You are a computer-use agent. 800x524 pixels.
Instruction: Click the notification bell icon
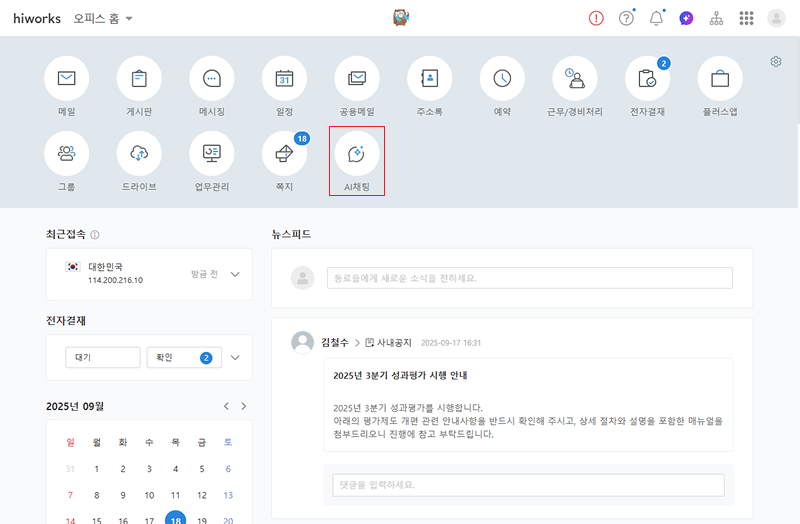pos(656,18)
